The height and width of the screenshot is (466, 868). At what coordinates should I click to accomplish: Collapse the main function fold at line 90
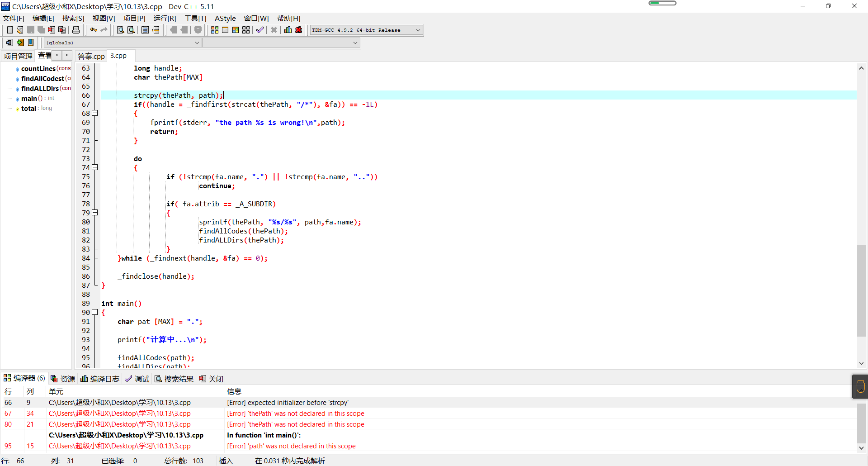(95, 312)
